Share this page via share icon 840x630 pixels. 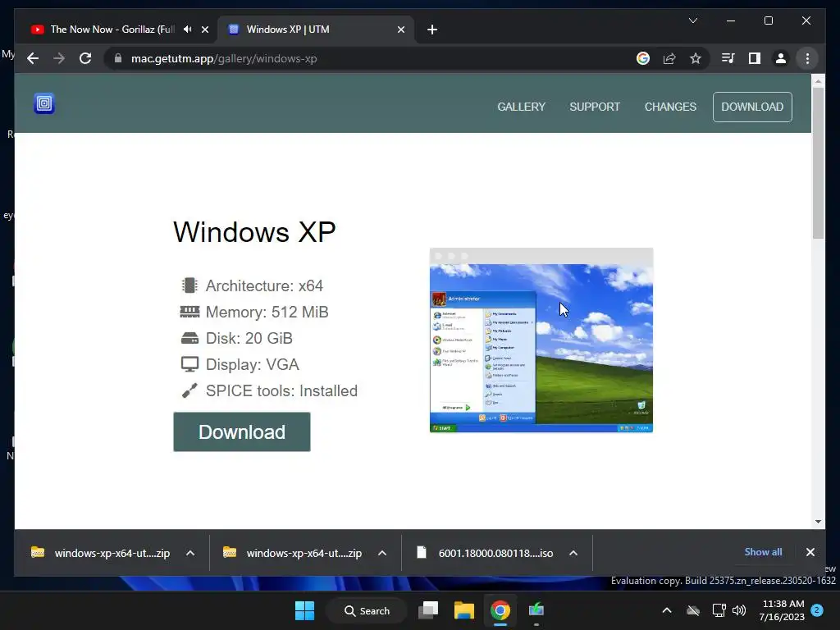tap(669, 58)
